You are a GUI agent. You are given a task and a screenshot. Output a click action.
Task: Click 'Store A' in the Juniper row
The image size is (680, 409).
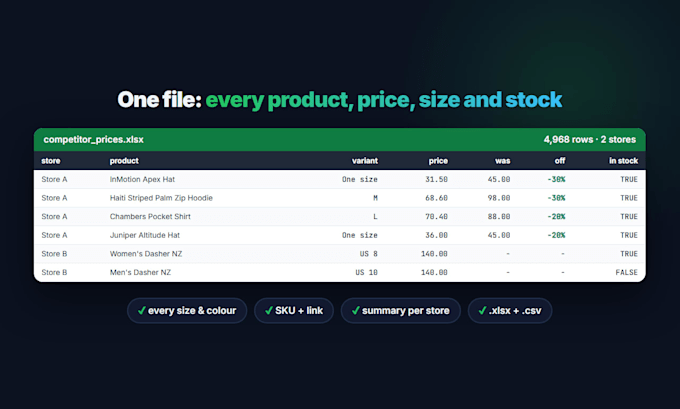point(54,236)
